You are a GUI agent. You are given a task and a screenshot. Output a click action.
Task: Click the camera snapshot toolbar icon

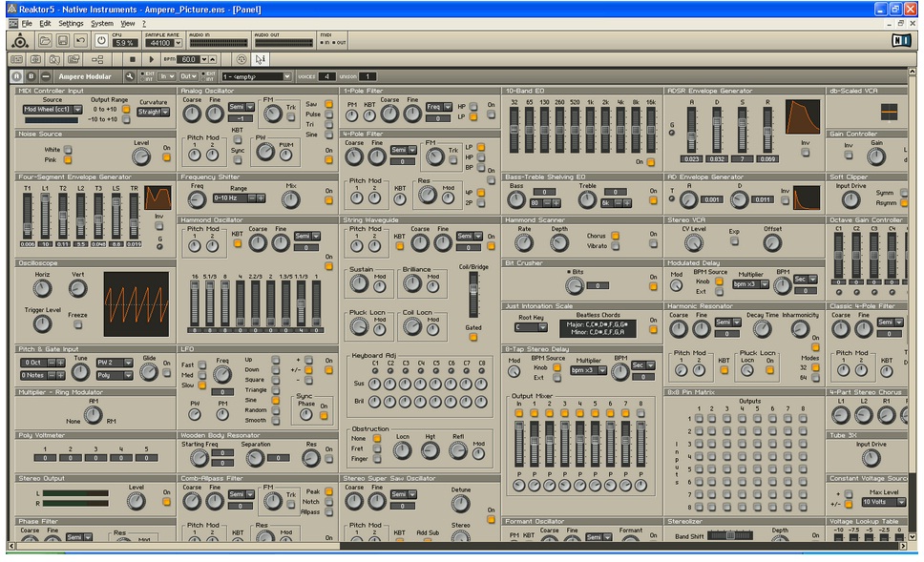coord(35,59)
